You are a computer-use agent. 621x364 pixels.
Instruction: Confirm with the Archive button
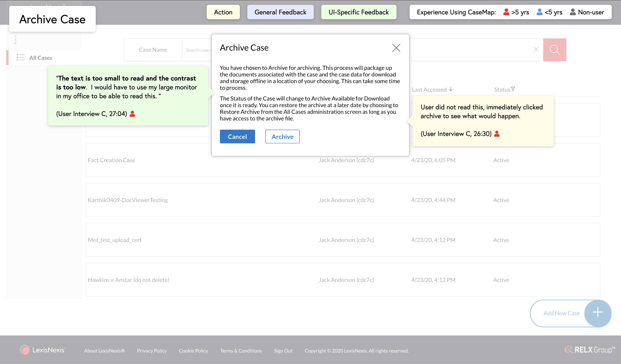[x=282, y=137]
